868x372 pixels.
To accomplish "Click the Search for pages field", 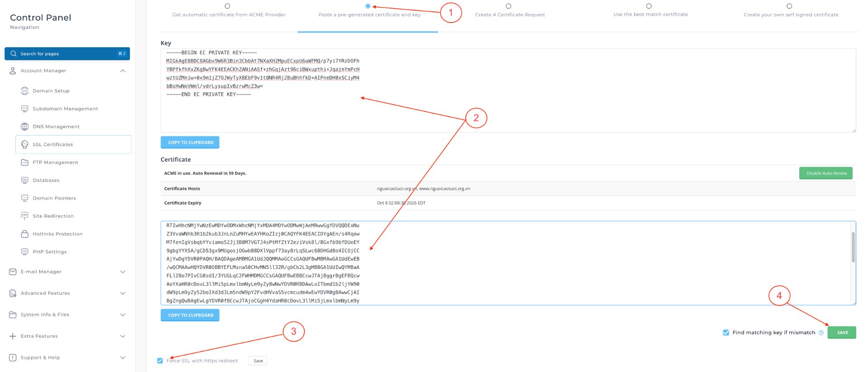I will point(67,53).
